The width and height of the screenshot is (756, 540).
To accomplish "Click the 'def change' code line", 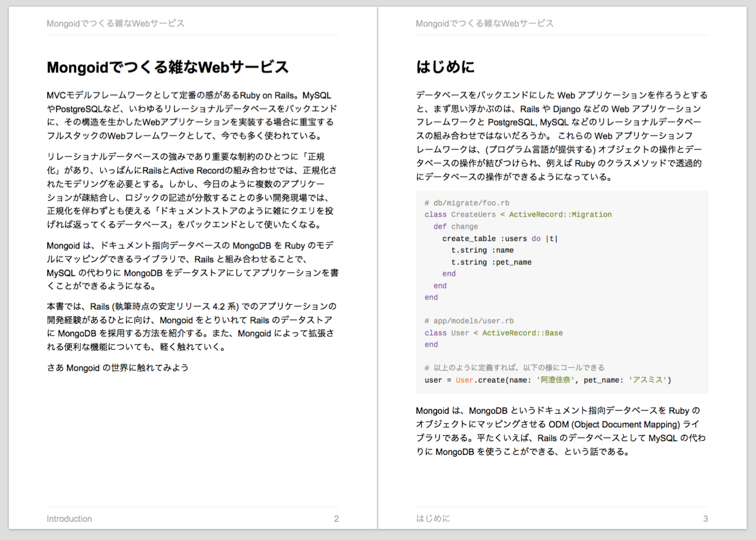I will (x=456, y=226).
